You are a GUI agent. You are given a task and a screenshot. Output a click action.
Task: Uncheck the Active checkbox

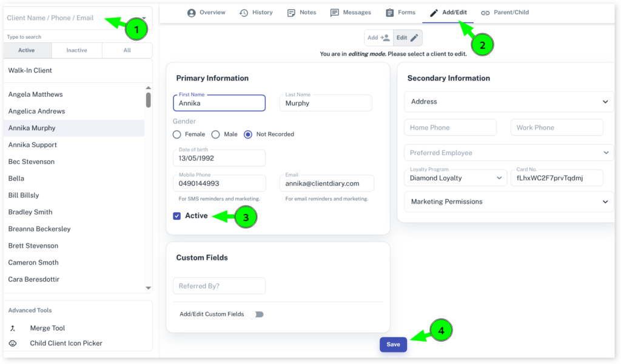click(177, 216)
